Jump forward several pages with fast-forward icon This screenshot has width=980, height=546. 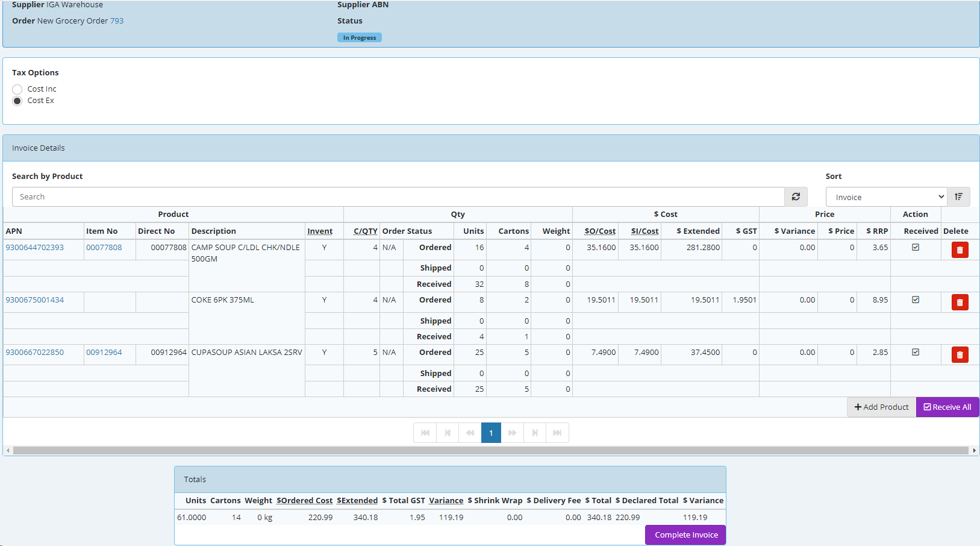[512, 433]
